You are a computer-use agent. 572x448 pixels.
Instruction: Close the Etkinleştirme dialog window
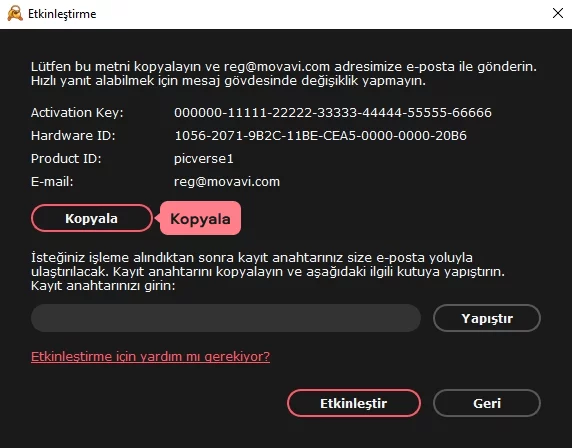pyautogui.click(x=557, y=13)
